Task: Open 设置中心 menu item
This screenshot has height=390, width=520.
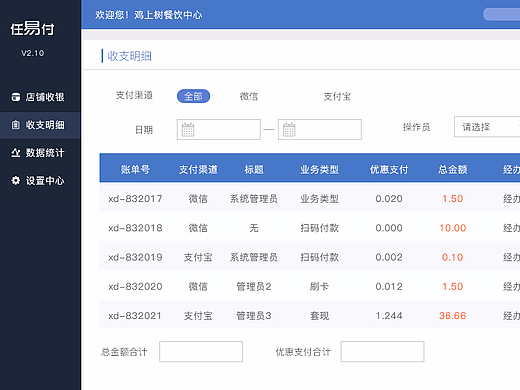Action: [40, 181]
